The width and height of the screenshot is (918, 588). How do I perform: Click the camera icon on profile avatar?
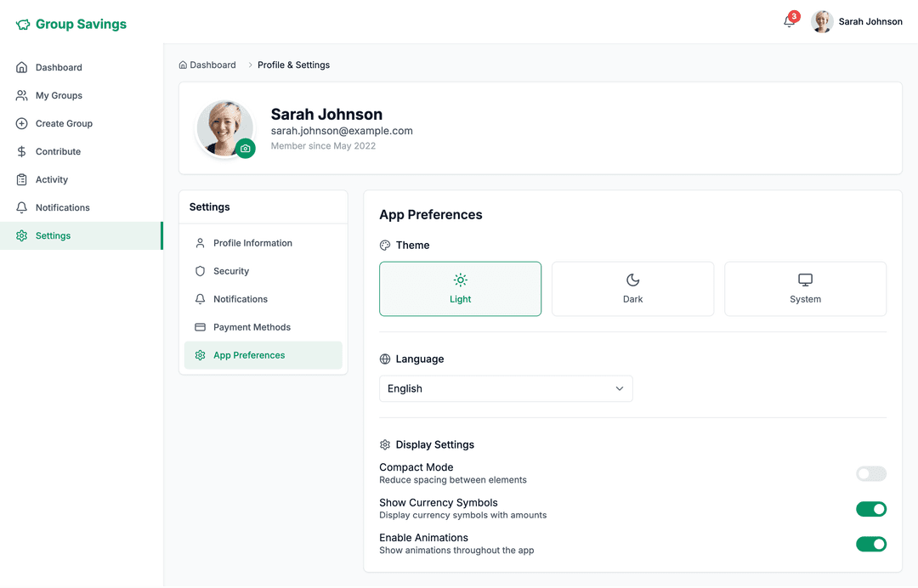click(x=246, y=148)
